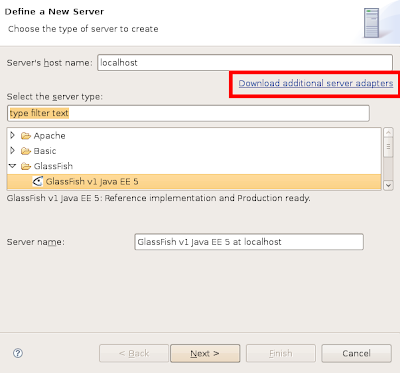Click the Basic folder icon
This screenshot has width=400, height=373.
click(x=26, y=151)
